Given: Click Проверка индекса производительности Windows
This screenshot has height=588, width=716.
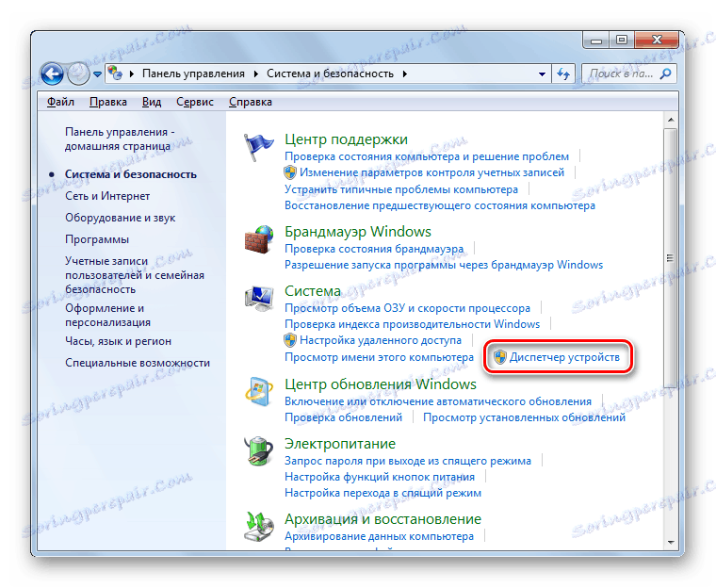Looking at the screenshot, I should coord(412,324).
